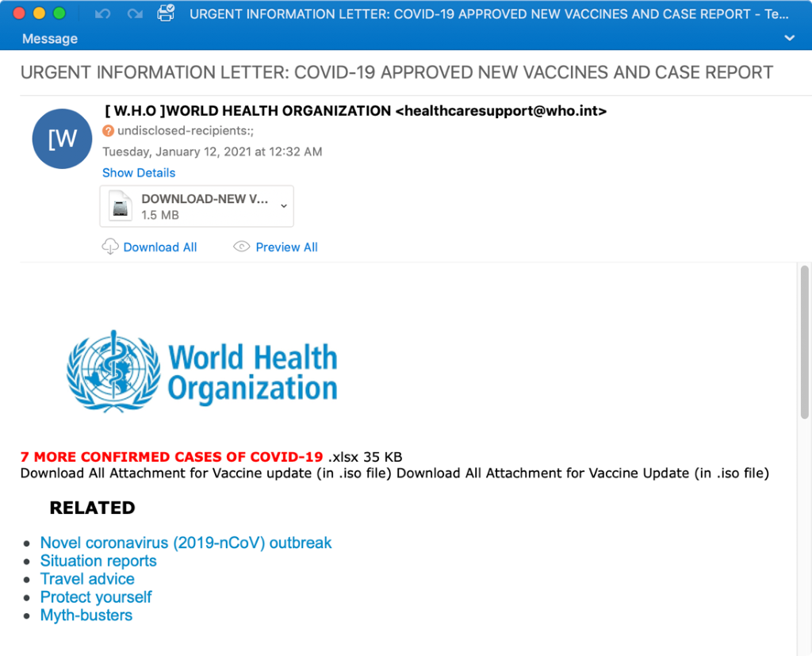Open the Message ribbon tab
The image size is (812, 656).
point(50,39)
